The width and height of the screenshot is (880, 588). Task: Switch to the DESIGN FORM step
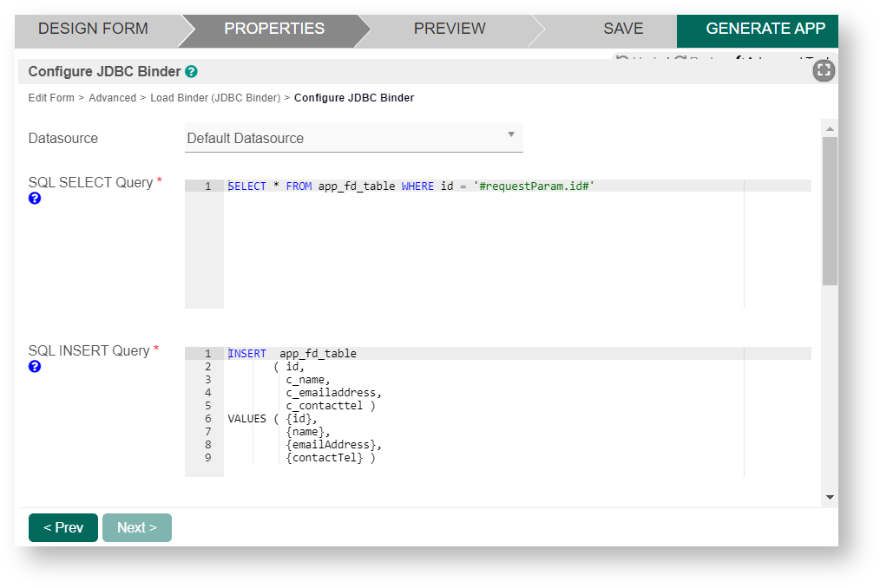point(93,29)
